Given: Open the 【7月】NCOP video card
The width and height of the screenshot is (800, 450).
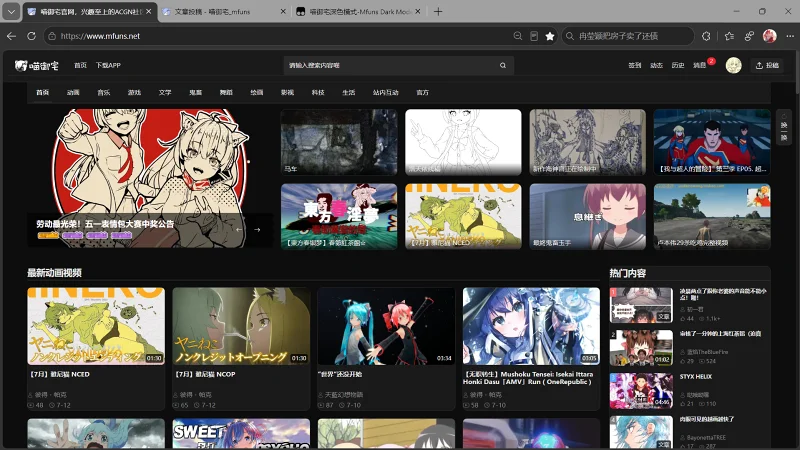Looking at the screenshot, I should point(241,348).
